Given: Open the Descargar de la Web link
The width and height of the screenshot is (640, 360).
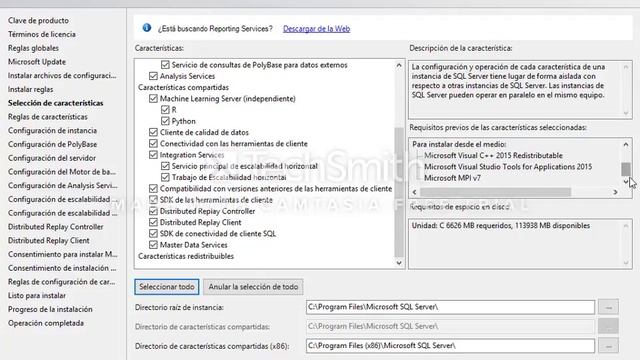Looking at the screenshot, I should click(x=316, y=29).
